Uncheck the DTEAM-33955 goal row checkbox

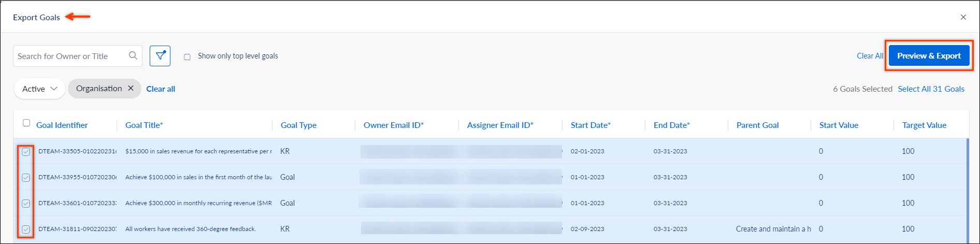(x=26, y=178)
